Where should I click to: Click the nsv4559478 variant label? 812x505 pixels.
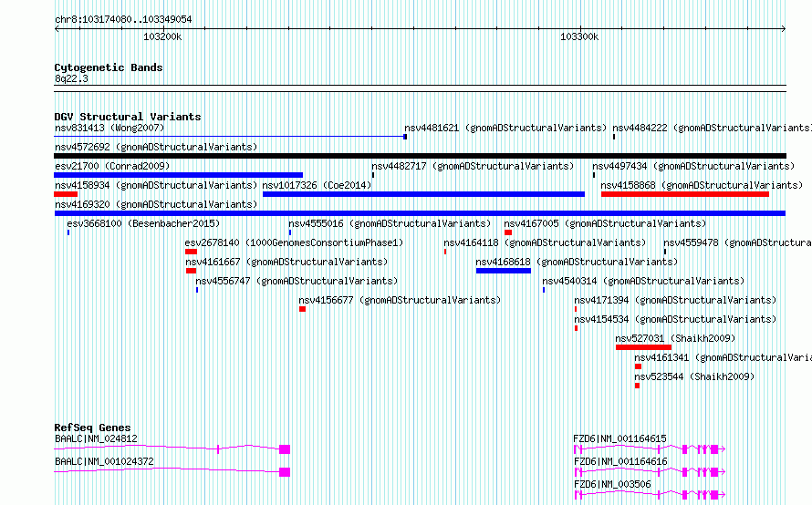[x=737, y=243]
